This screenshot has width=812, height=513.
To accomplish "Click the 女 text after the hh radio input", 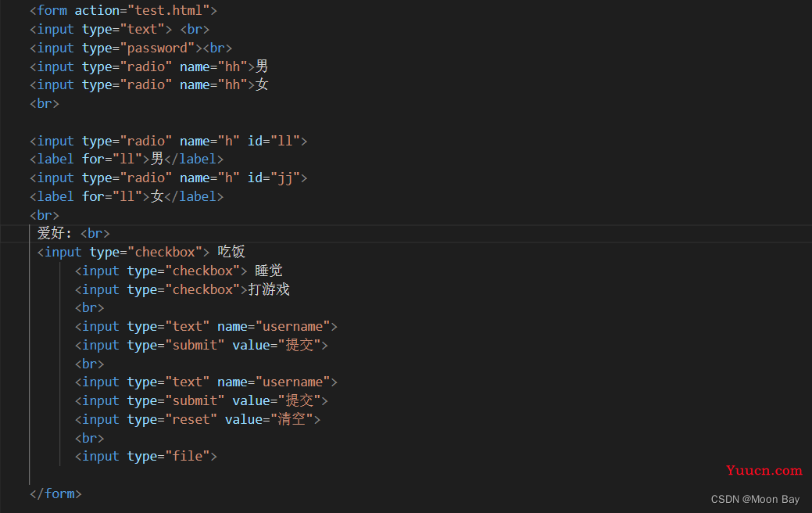I will [x=262, y=84].
